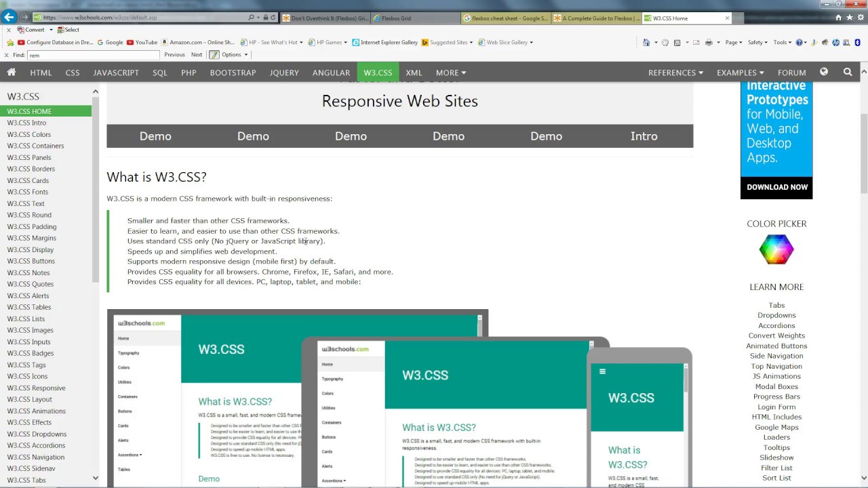Select HTML in the top navbar
Viewport: 868px width, 488px height.
click(41, 73)
